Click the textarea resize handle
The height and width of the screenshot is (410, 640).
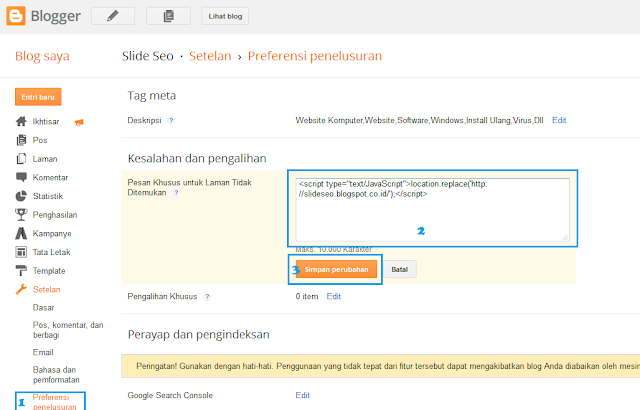click(x=565, y=237)
